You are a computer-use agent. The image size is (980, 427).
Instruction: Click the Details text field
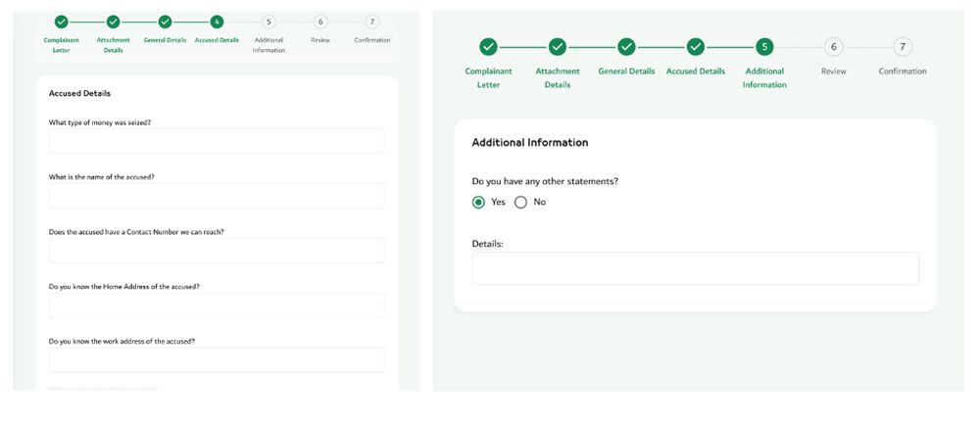pyautogui.click(x=695, y=268)
